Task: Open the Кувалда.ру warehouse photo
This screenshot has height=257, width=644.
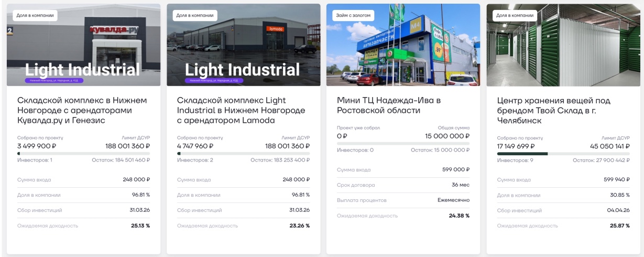Action: pos(84,45)
